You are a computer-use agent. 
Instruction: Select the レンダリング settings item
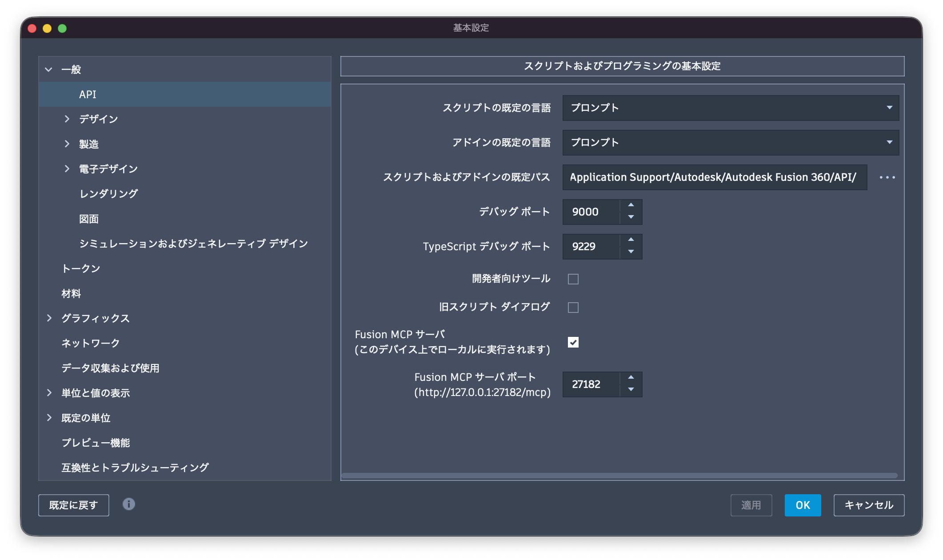point(108,194)
